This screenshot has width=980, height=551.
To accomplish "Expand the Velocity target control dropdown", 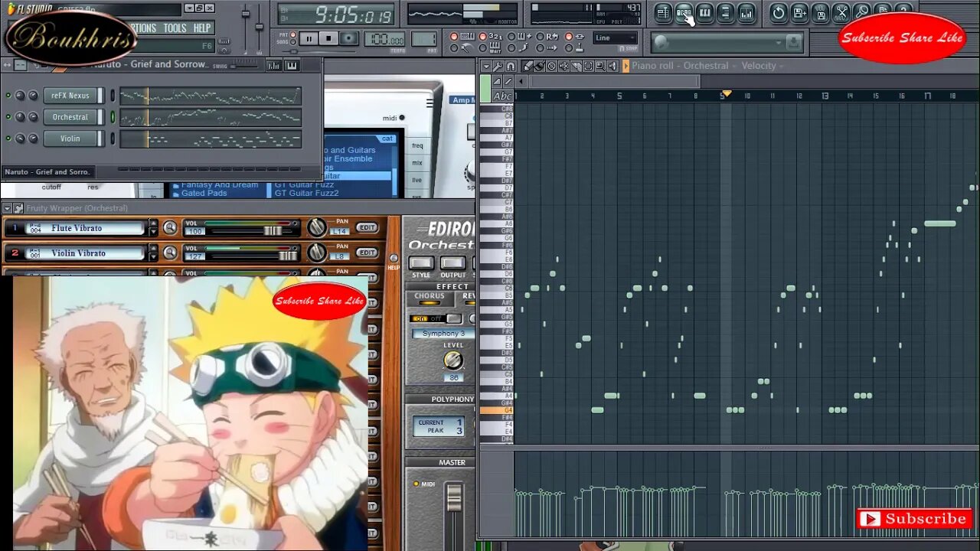I will [x=781, y=66].
